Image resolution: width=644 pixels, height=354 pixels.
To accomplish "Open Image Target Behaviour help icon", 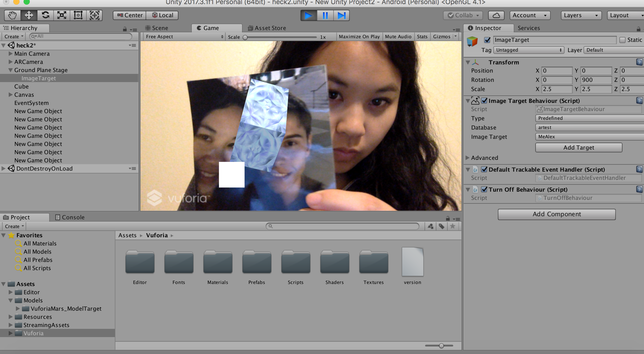I will [639, 101].
